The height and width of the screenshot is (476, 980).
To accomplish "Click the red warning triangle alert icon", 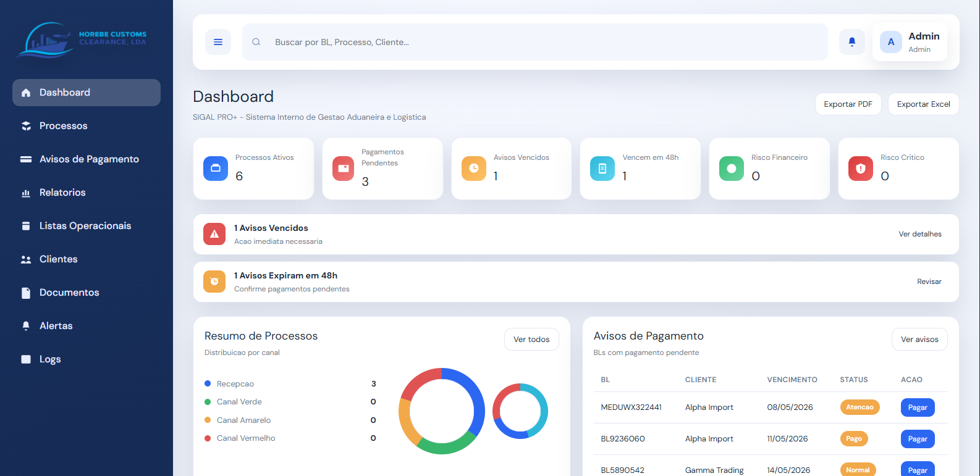I will (214, 234).
